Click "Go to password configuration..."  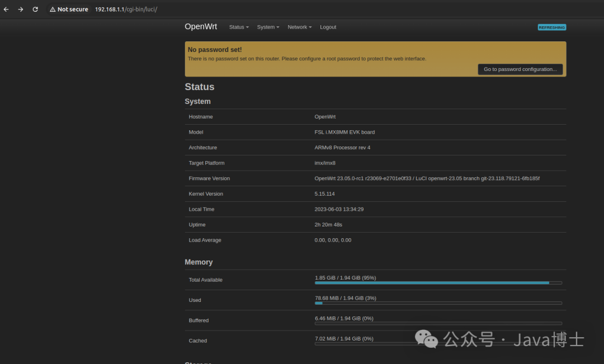pyautogui.click(x=520, y=69)
